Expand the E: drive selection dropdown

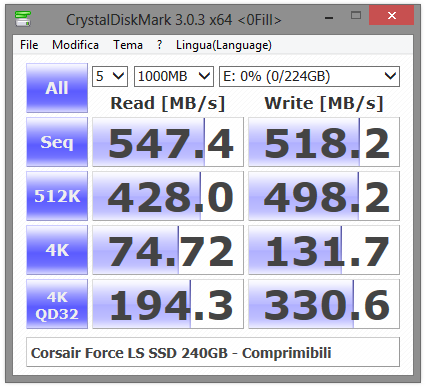pyautogui.click(x=309, y=76)
